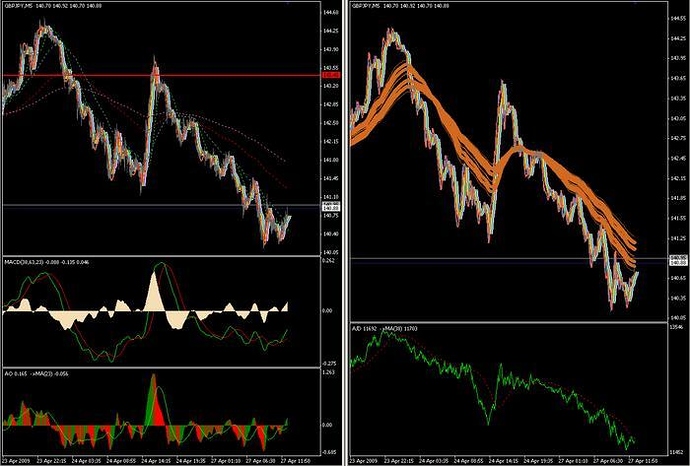Click the 144.60 price level on left chart
The width and height of the screenshot is (690, 466).
tap(331, 13)
